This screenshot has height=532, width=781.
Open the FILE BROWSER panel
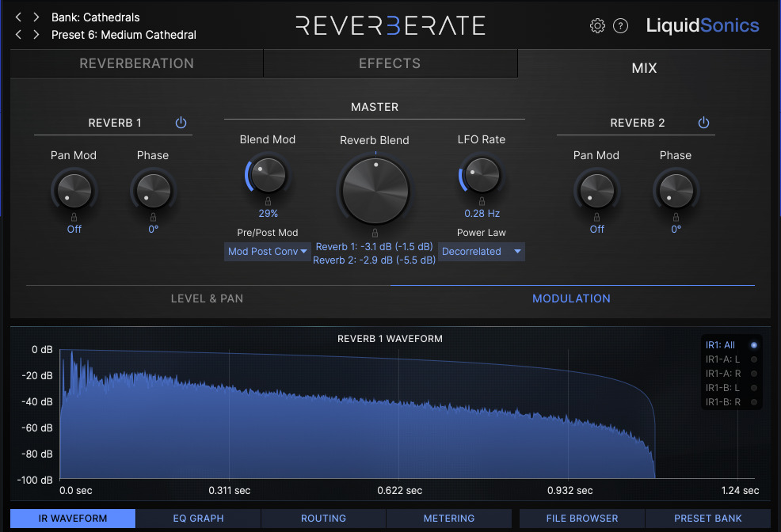[x=581, y=518]
